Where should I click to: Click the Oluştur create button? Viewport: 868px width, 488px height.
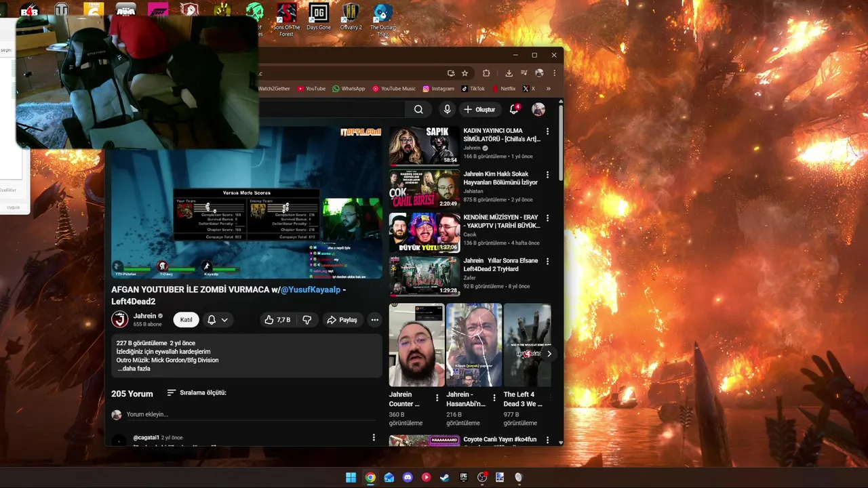point(479,109)
